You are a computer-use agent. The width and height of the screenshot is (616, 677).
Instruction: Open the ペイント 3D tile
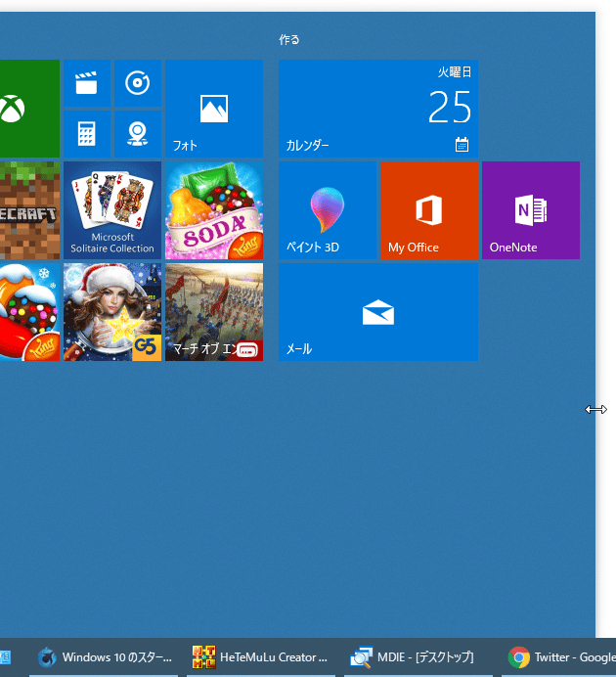[328, 210]
